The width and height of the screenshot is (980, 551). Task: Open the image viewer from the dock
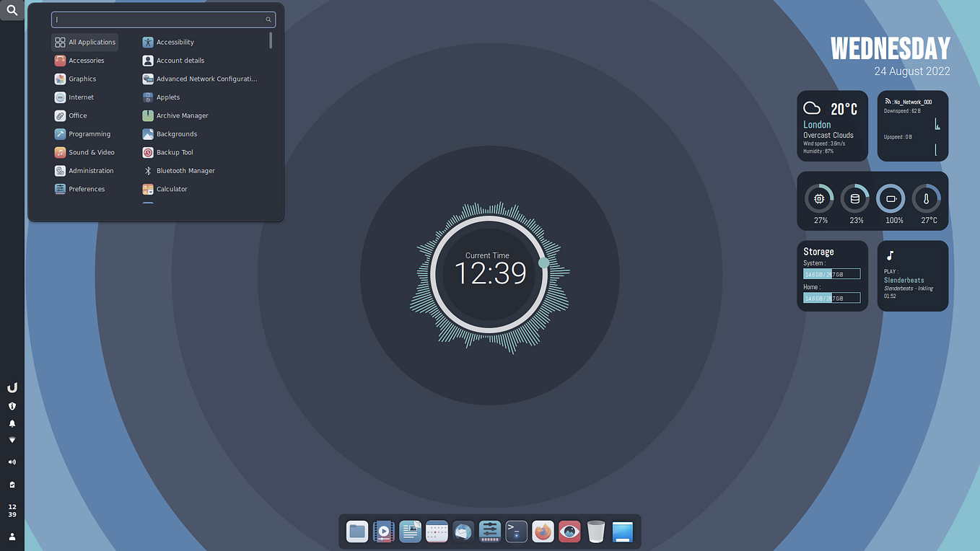(x=569, y=532)
